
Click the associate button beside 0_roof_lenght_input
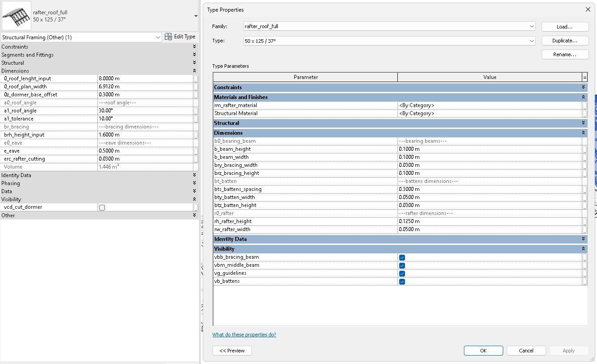(196, 79)
